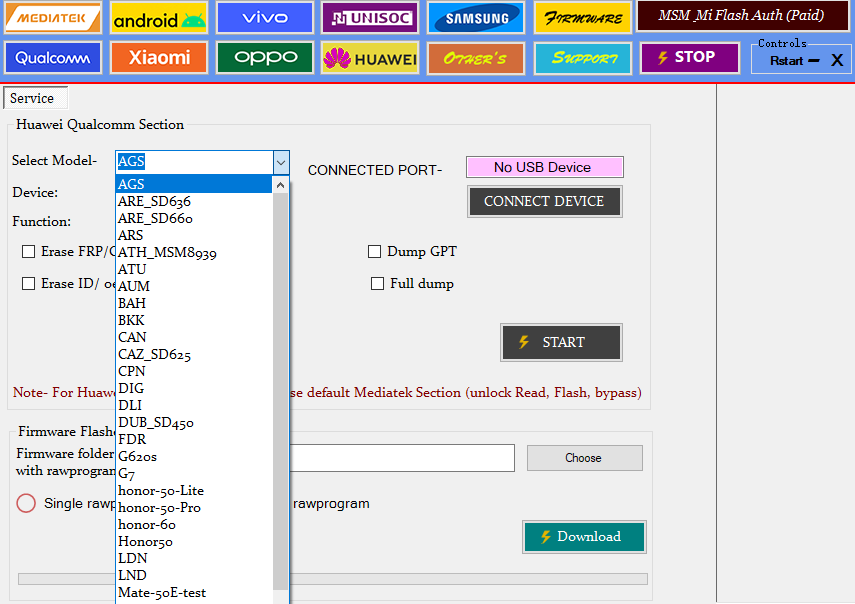Select the Vivo brand button
This screenshot has width=855, height=604.
click(x=264, y=18)
